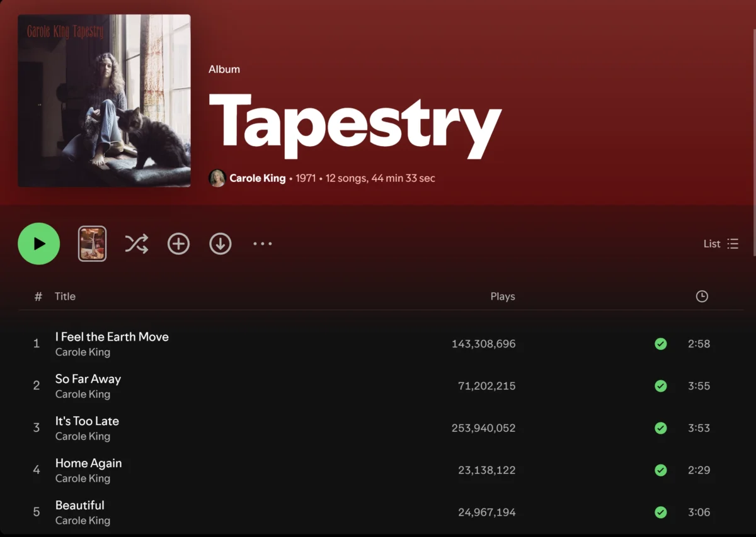This screenshot has height=537, width=756.
Task: Open the Carole King artist link under Beautiful
Action: click(83, 521)
